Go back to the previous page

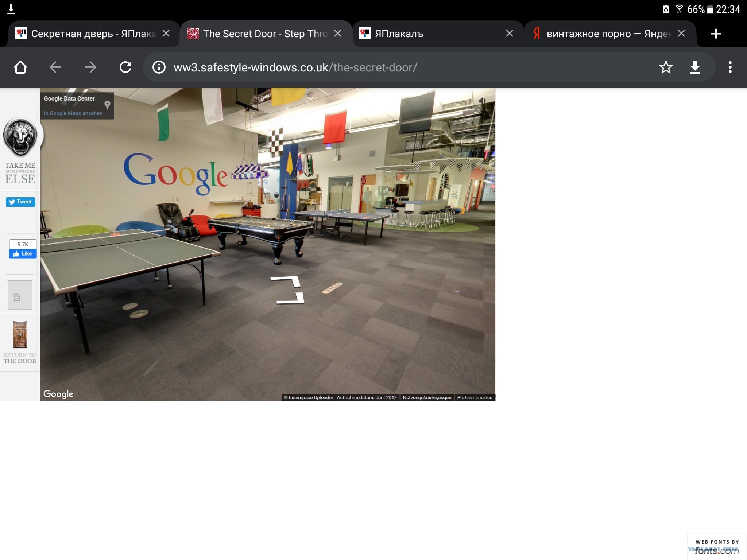tap(55, 67)
